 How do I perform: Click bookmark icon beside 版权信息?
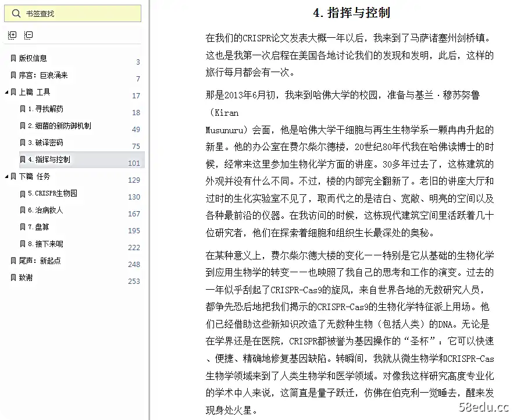[13, 58]
